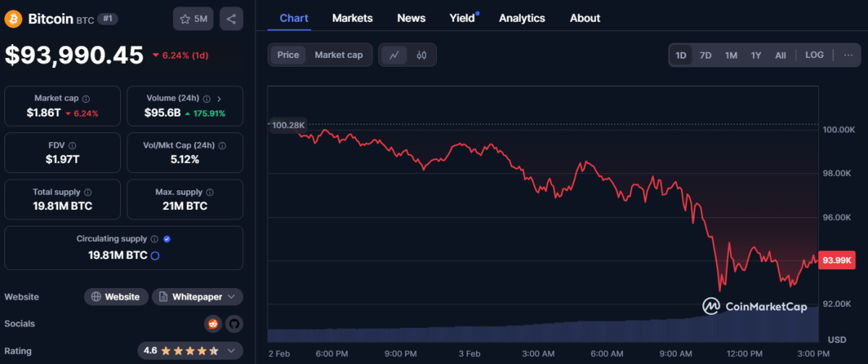Screen dimensions: 868x364
Task: Enable LOG scale on chart
Action: (814, 55)
